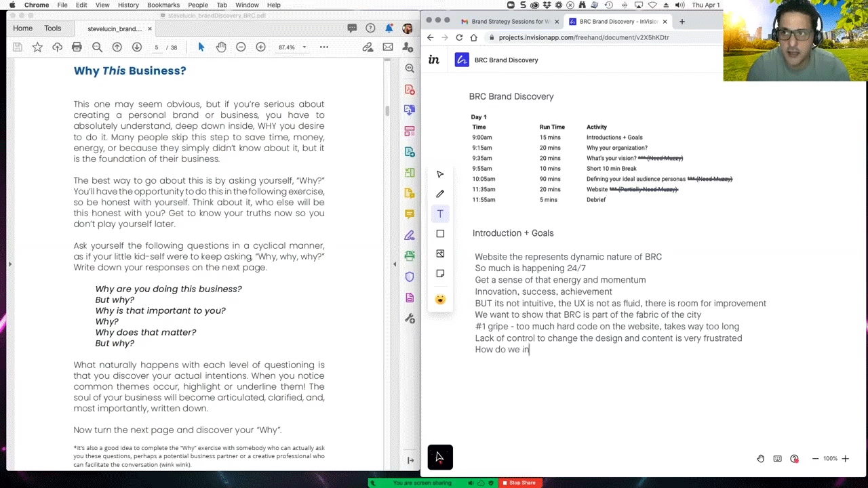Open the Bookmarks menu in macOS menu bar

(x=163, y=5)
